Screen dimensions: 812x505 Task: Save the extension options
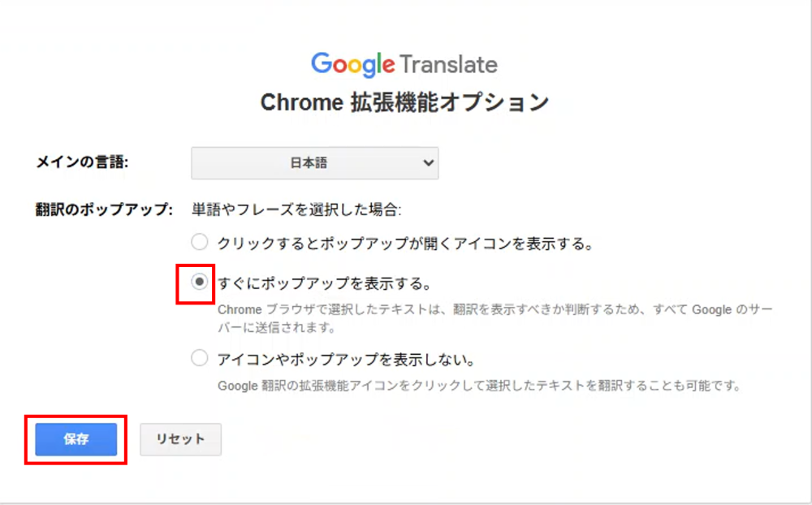click(x=76, y=439)
